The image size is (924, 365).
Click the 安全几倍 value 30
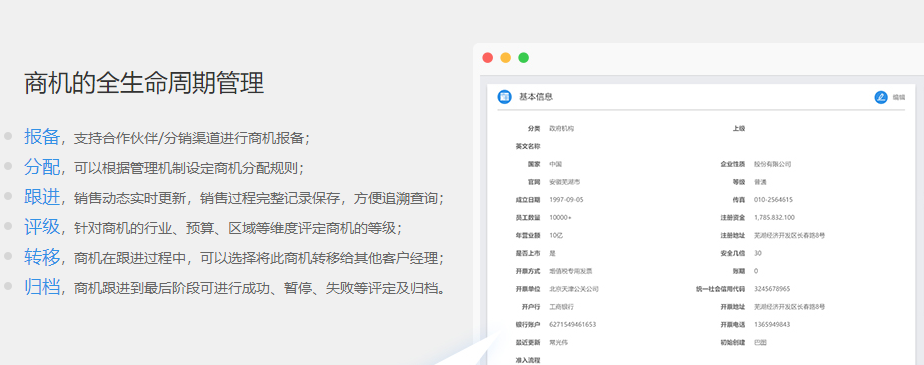[757, 254]
